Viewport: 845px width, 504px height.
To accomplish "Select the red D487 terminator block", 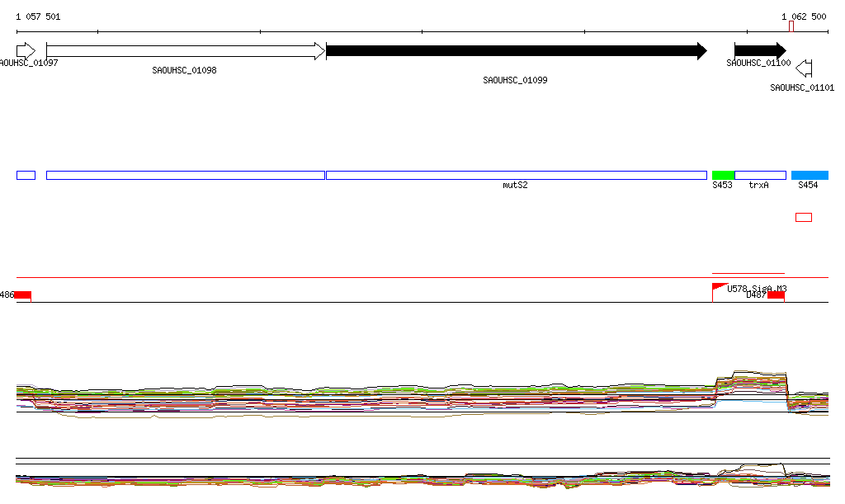I will coord(776,295).
